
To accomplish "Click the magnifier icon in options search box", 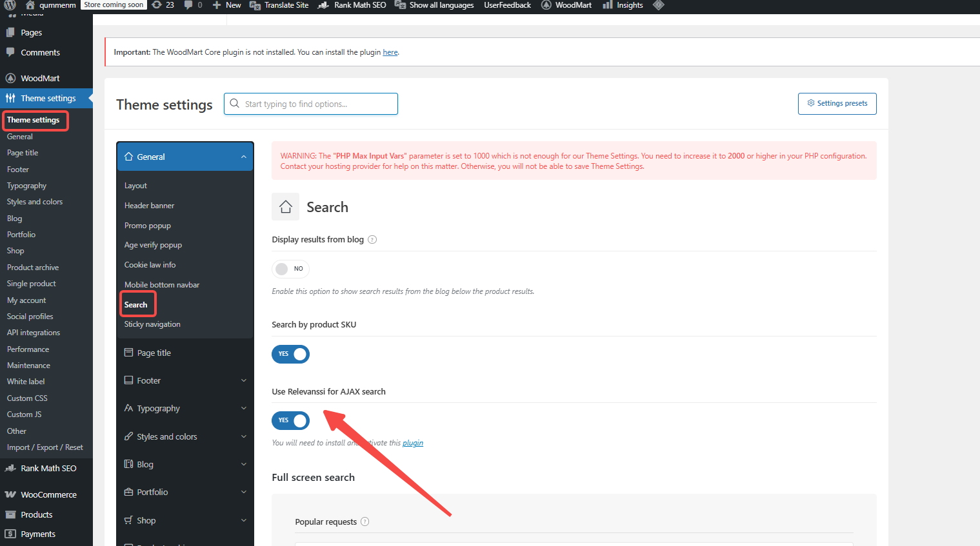I will (x=235, y=103).
